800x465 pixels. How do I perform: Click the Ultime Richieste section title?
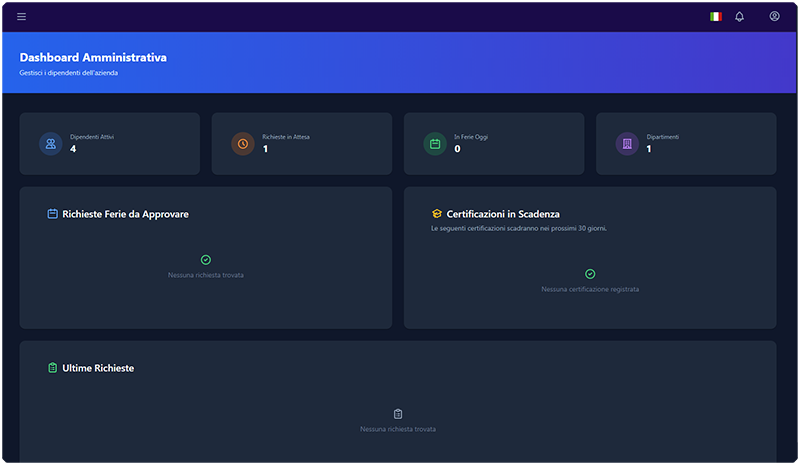click(98, 368)
